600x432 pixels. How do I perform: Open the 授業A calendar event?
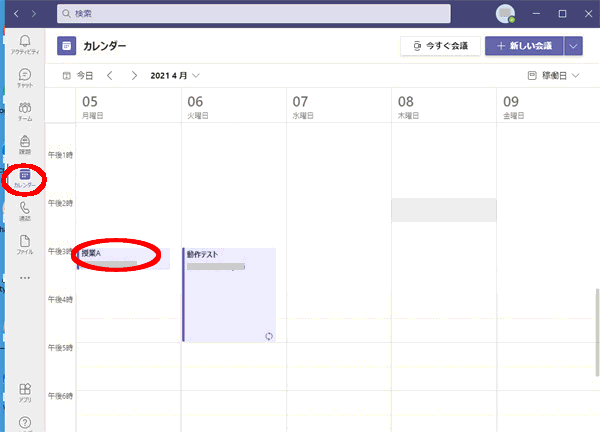(x=120, y=256)
